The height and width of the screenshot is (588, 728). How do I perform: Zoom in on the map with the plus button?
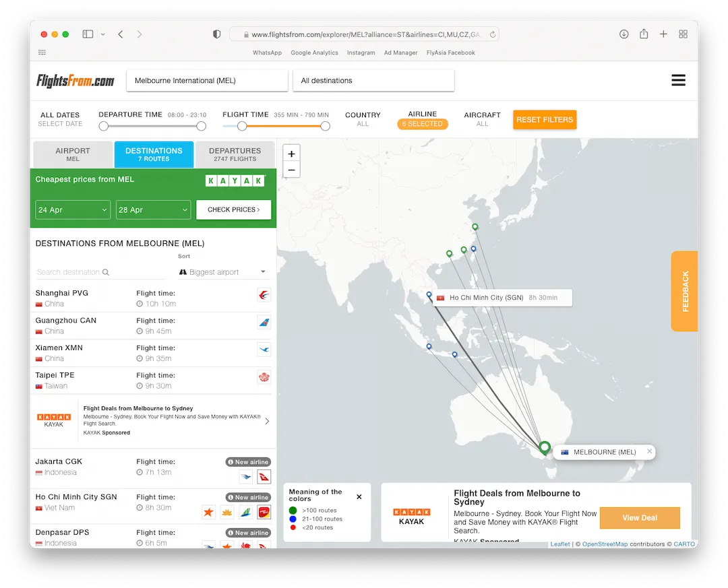tap(291, 154)
